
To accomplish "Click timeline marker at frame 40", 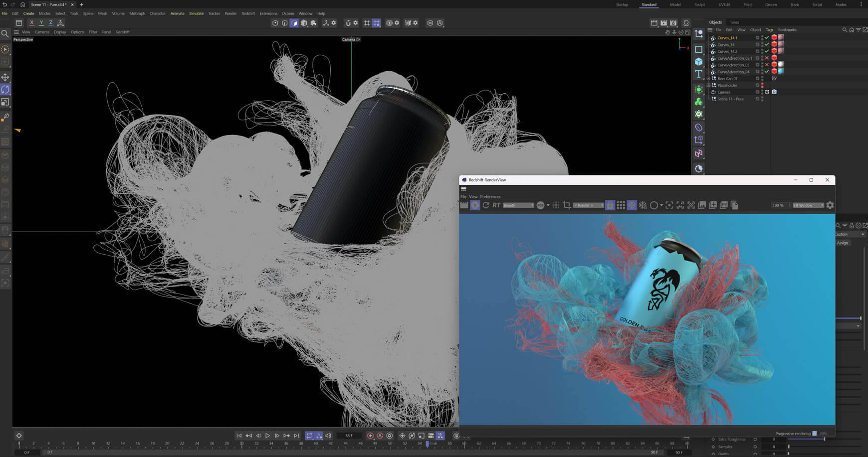I will [x=315, y=443].
